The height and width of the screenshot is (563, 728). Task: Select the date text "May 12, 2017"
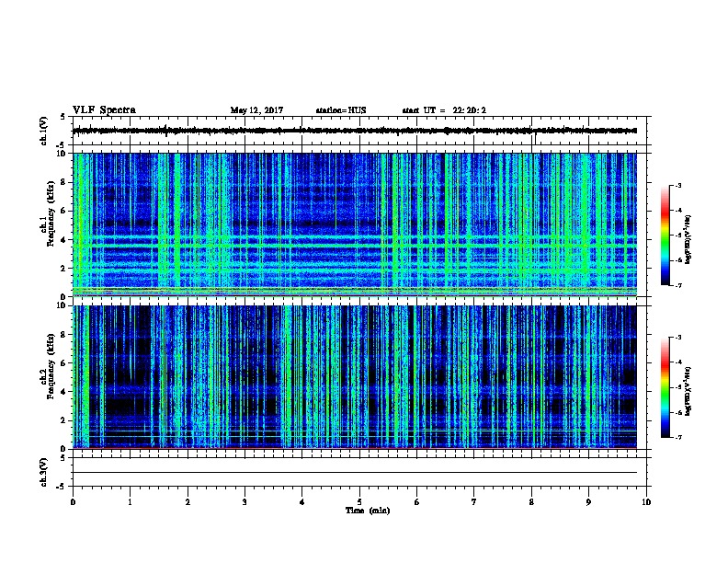pyautogui.click(x=256, y=110)
